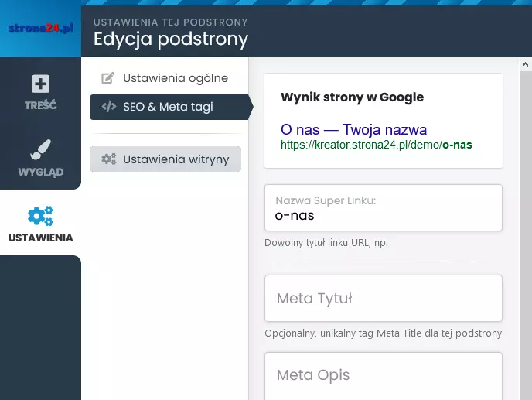Screen dimensions: 532x400
Task: Click into the Meta Opis field
Action: 384,376
